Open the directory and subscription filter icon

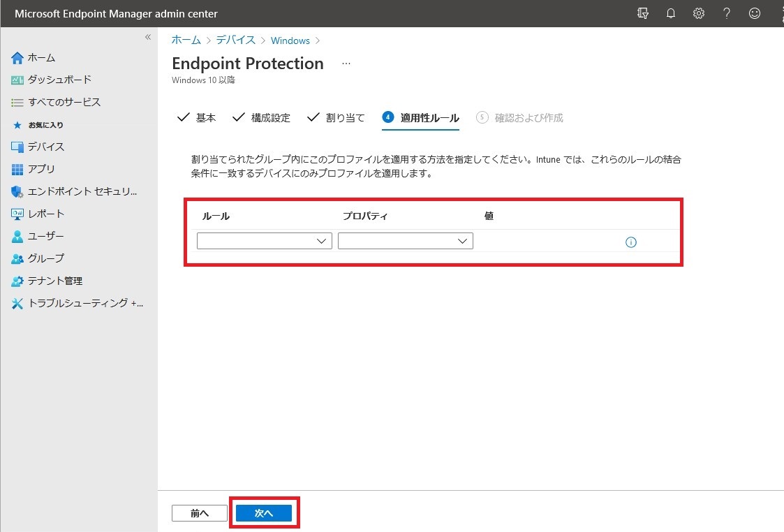(x=643, y=13)
